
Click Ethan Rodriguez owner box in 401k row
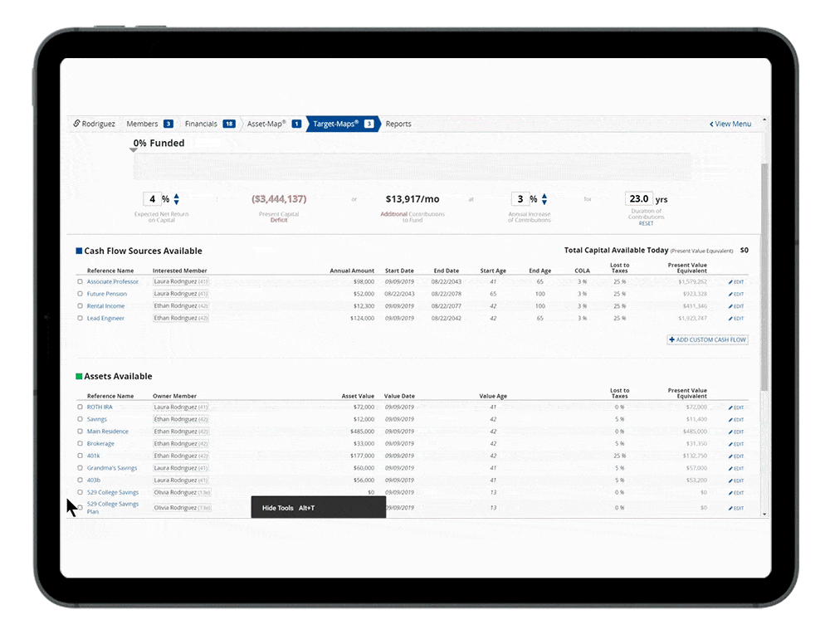pyautogui.click(x=181, y=456)
